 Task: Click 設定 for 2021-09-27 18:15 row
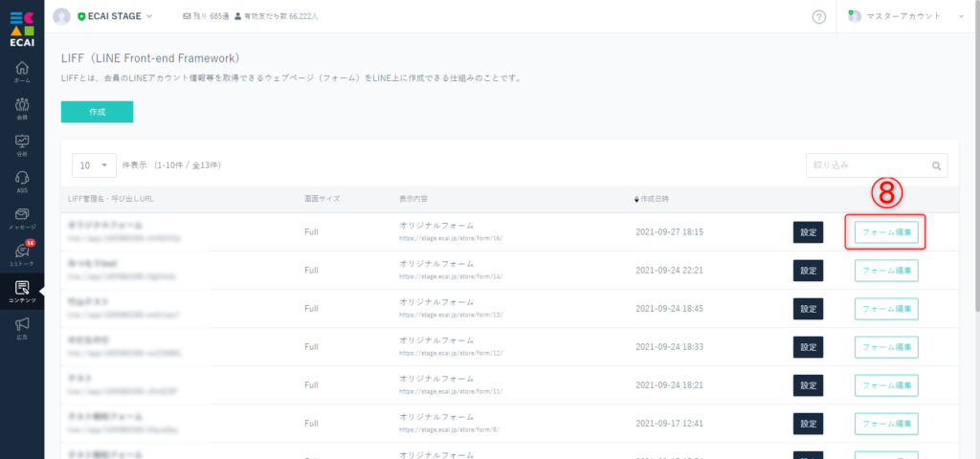[808, 232]
